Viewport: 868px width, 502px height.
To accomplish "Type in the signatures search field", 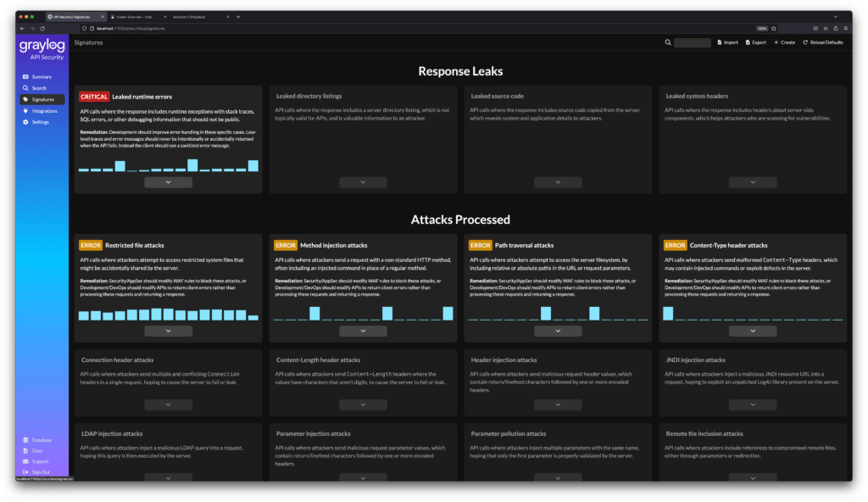I will (691, 42).
